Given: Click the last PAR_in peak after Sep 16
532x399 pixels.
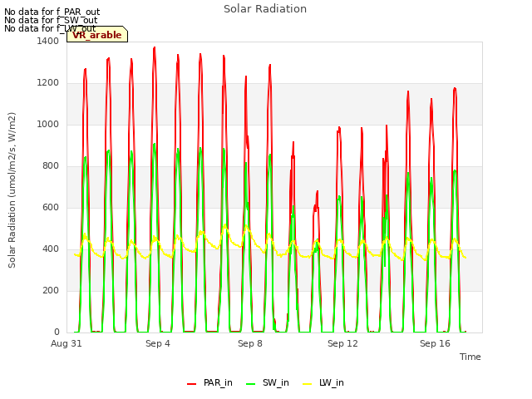Looking at the screenshot, I should click(455, 88).
